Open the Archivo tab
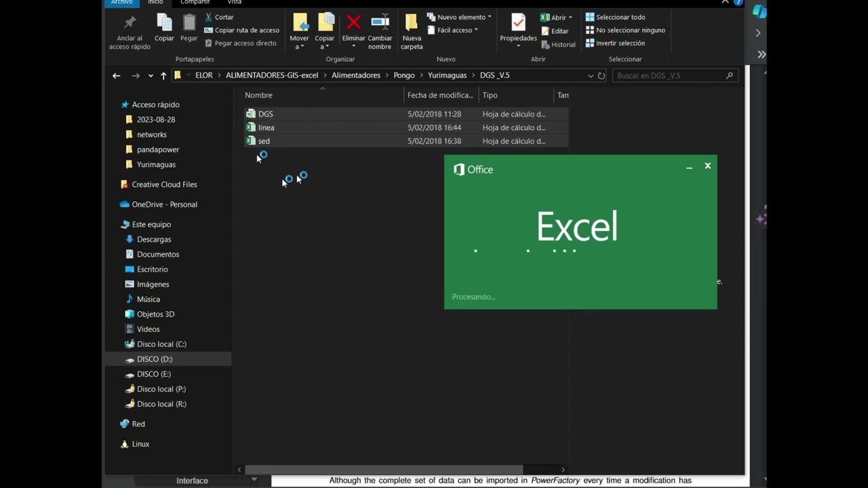 tap(121, 3)
